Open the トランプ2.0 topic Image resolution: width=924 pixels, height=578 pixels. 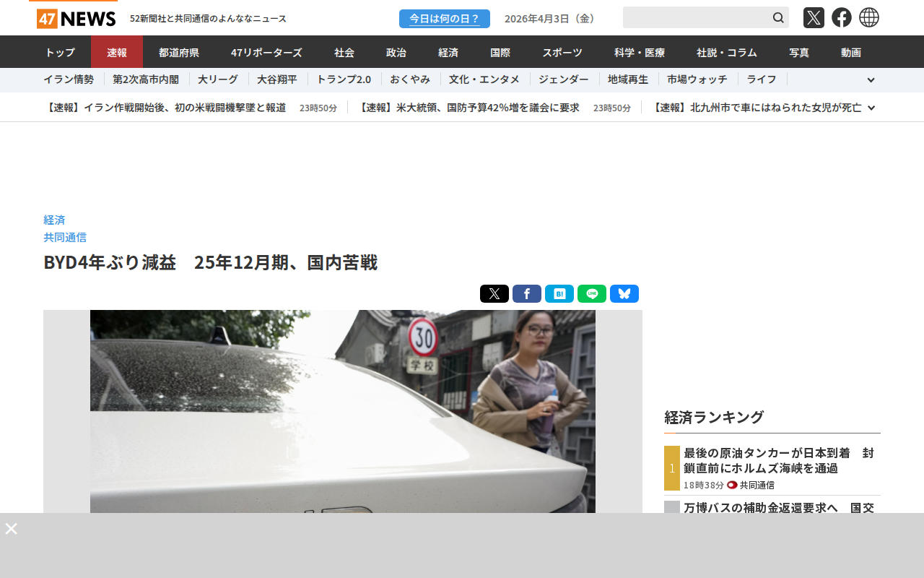click(344, 79)
